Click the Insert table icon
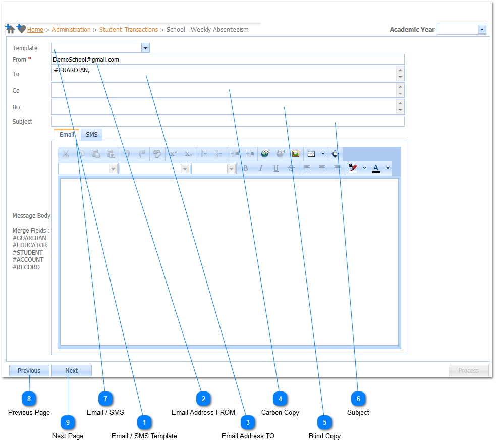 click(x=311, y=154)
